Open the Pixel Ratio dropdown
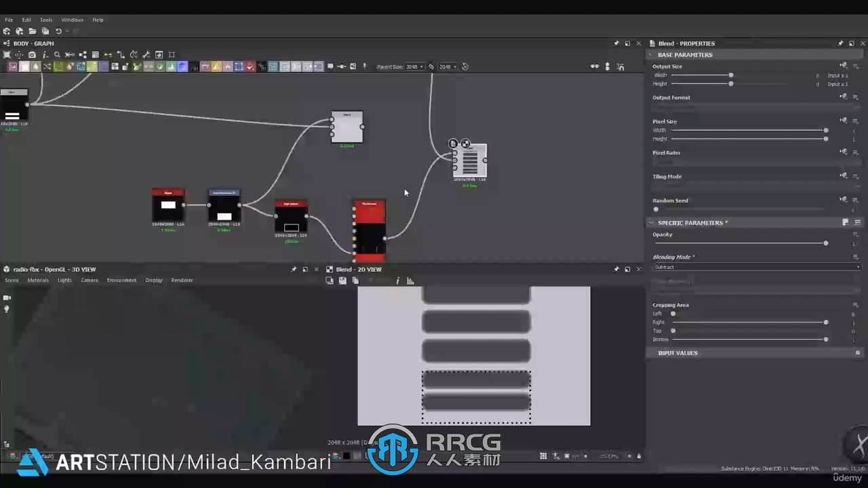868x488 pixels. tap(756, 162)
